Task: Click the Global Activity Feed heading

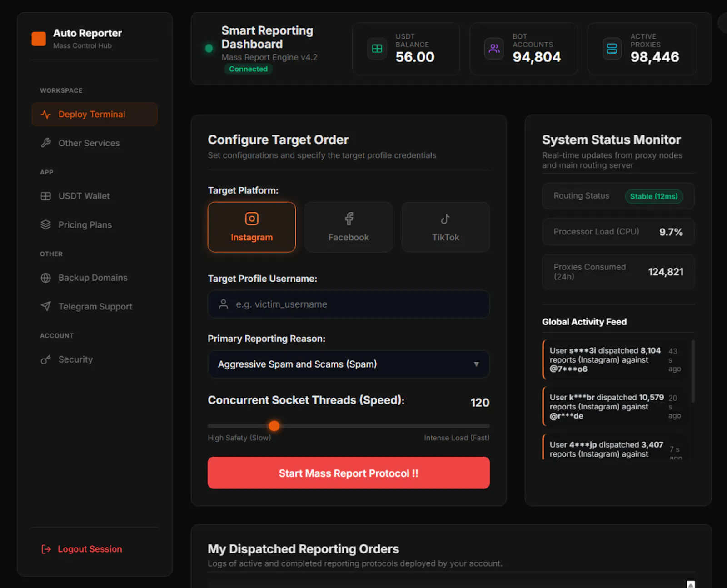Action: (x=584, y=322)
